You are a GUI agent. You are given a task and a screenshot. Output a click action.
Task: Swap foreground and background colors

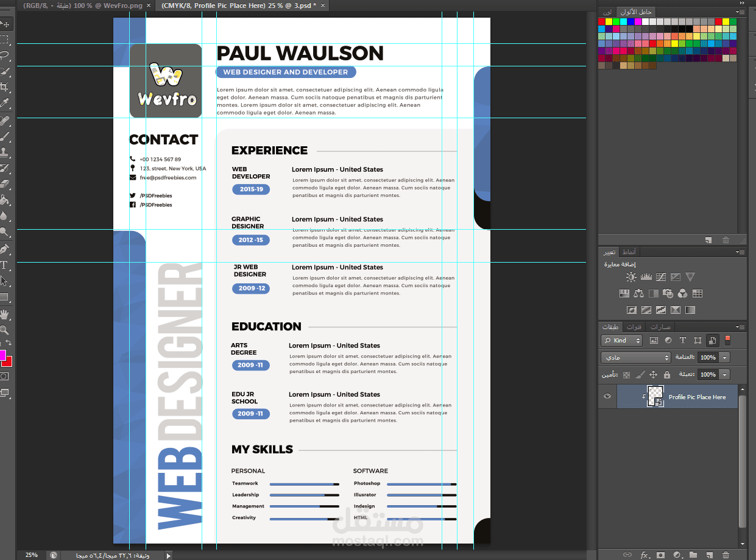pos(9,343)
